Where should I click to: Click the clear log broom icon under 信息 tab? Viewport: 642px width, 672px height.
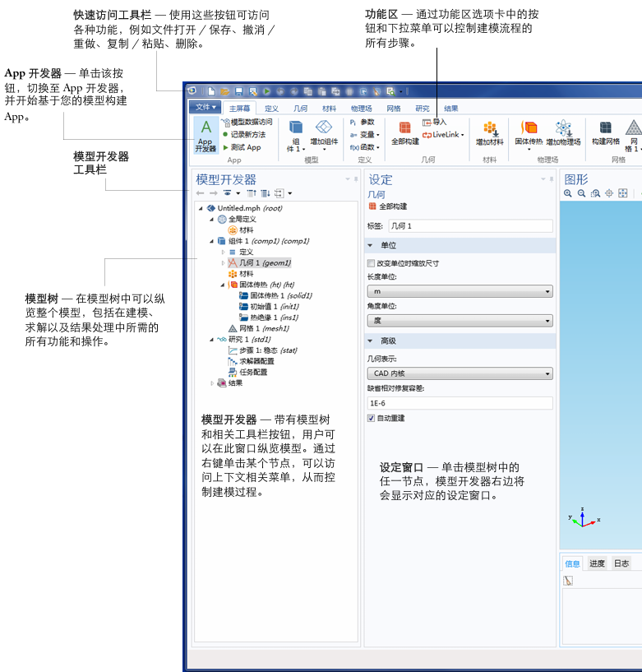568,581
